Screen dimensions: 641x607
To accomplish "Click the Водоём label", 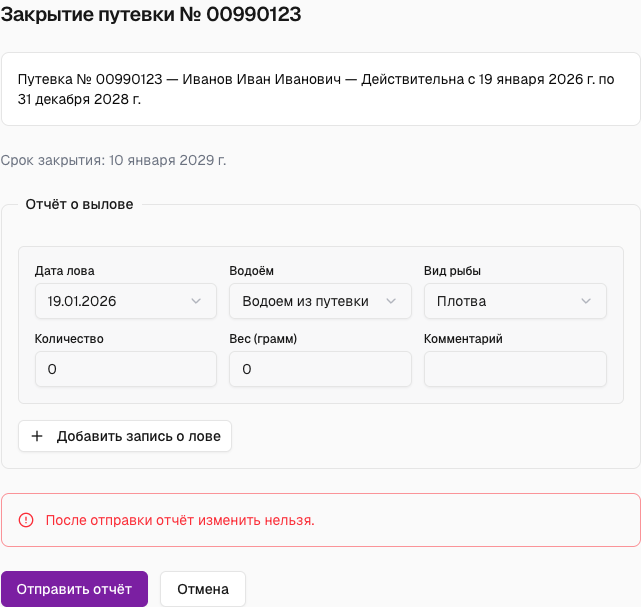I will click(251, 271).
